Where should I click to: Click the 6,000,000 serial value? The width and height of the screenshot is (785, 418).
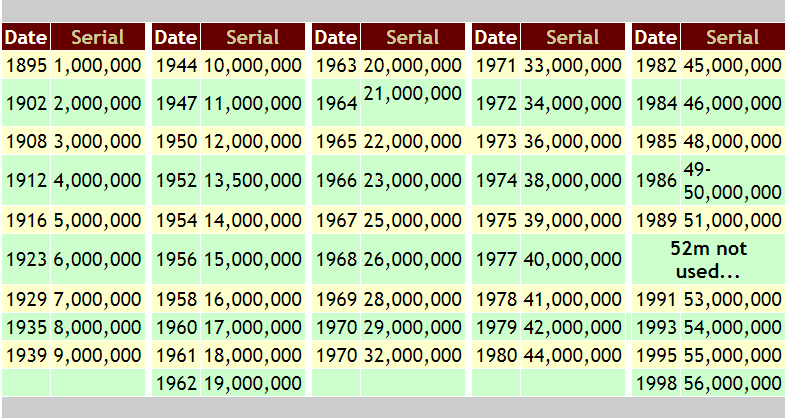pyautogui.click(x=97, y=259)
